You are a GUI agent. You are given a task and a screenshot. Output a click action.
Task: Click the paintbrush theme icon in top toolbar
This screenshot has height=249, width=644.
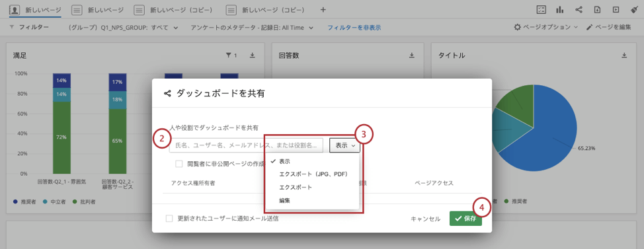(633, 9)
